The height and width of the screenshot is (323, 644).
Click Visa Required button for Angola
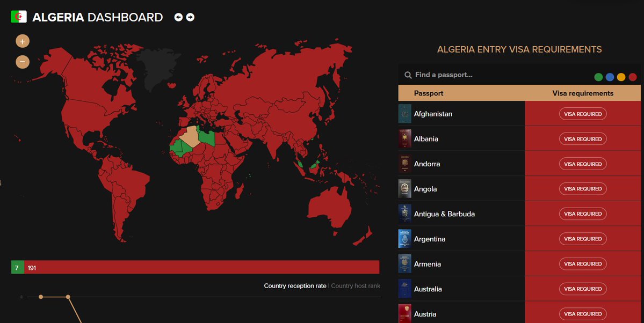coord(583,189)
